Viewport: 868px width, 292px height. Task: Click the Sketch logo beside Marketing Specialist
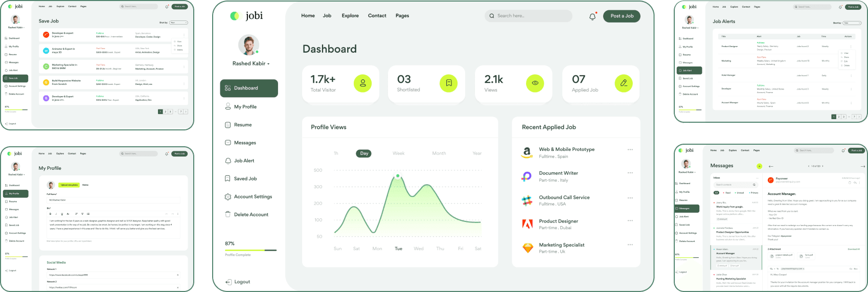(528, 248)
